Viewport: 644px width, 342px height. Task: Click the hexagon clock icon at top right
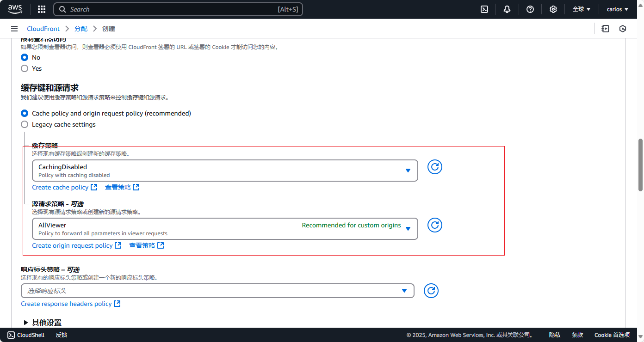coord(623,29)
